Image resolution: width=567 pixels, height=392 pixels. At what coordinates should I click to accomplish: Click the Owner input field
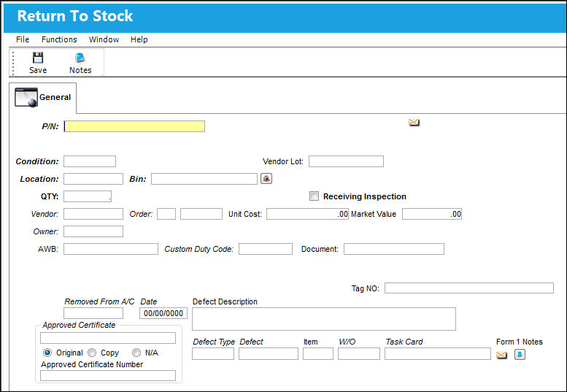coord(93,231)
